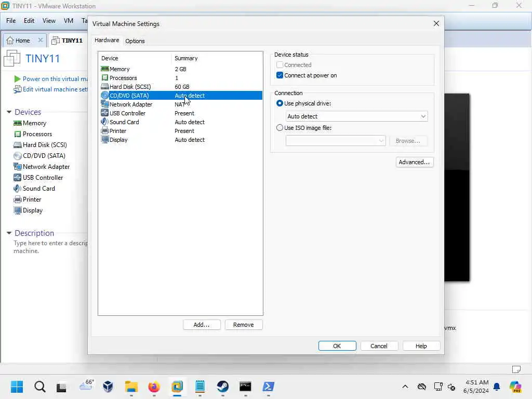This screenshot has height=399, width=532.
Task: Cancel the Virtual Machine Settings dialog
Action: point(379,345)
